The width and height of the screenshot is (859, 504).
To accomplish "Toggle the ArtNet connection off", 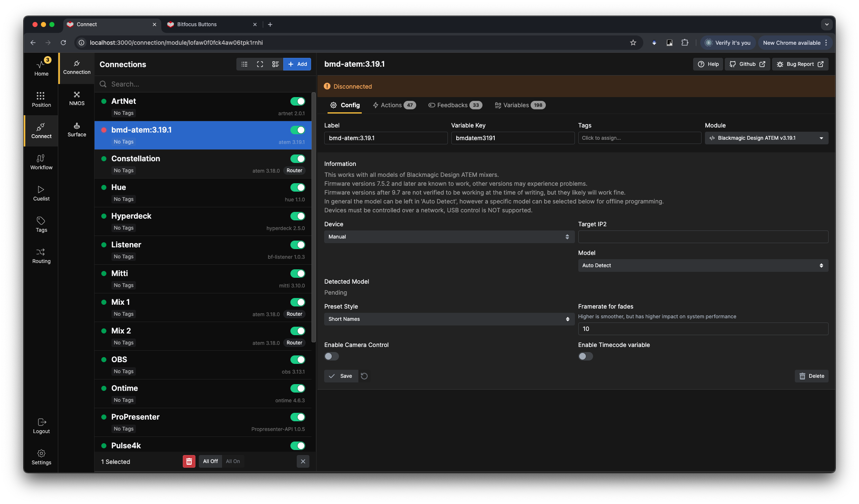I will click(298, 101).
